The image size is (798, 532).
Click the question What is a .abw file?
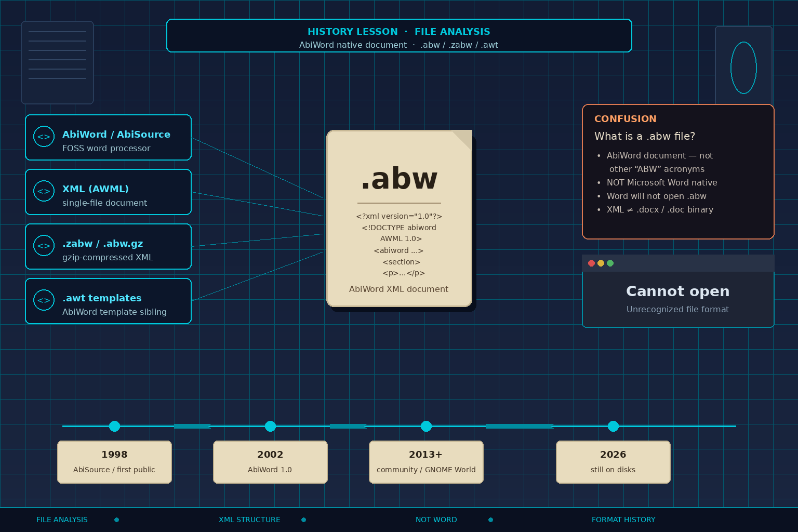pos(645,136)
